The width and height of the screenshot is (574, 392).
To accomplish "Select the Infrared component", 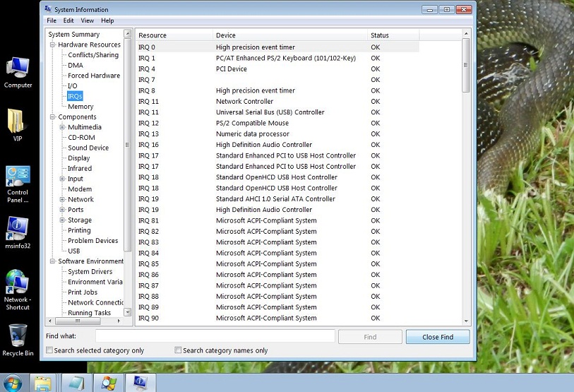I will click(x=80, y=168).
